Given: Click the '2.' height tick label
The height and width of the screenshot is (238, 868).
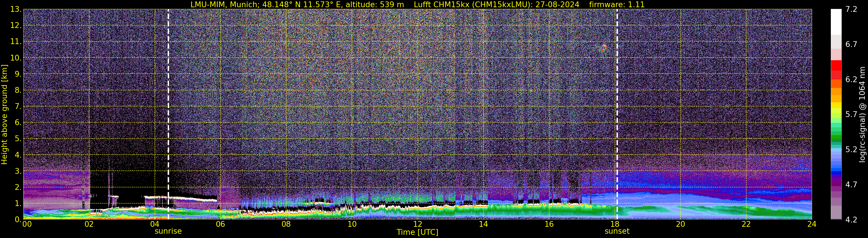Looking at the screenshot, I should coord(18,188).
